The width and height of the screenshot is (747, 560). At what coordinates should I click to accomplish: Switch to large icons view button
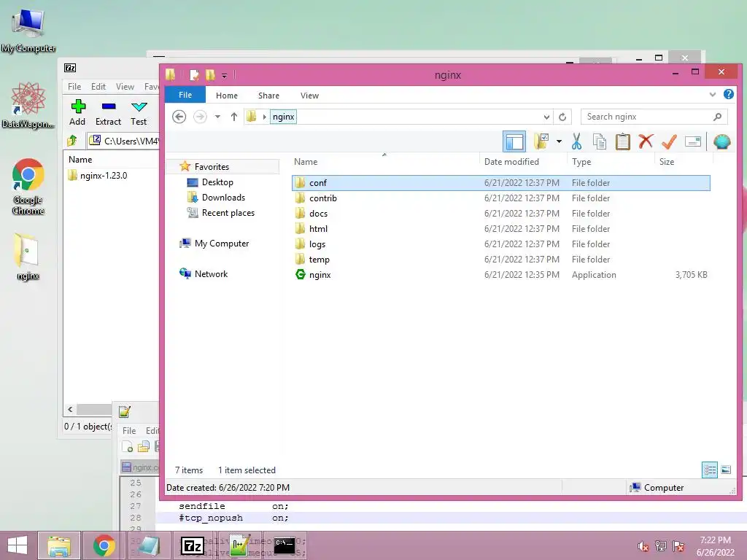(726, 470)
